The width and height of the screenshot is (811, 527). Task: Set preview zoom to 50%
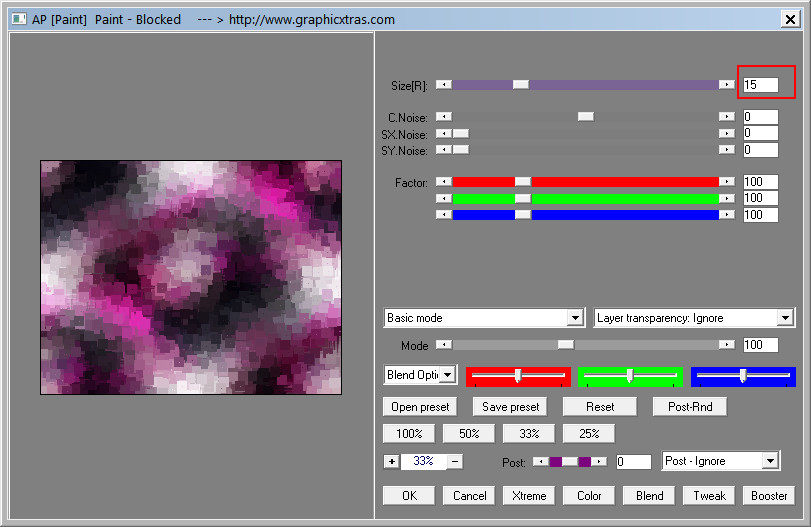(x=469, y=433)
